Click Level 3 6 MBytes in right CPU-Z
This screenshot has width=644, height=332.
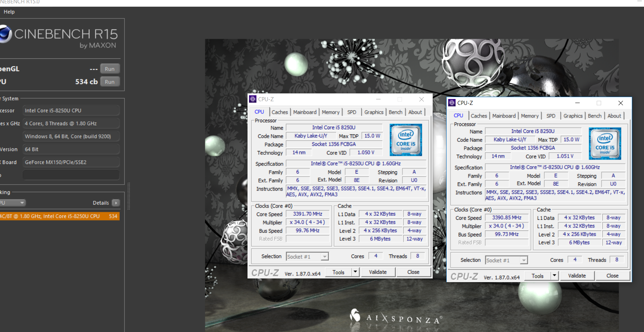click(579, 242)
